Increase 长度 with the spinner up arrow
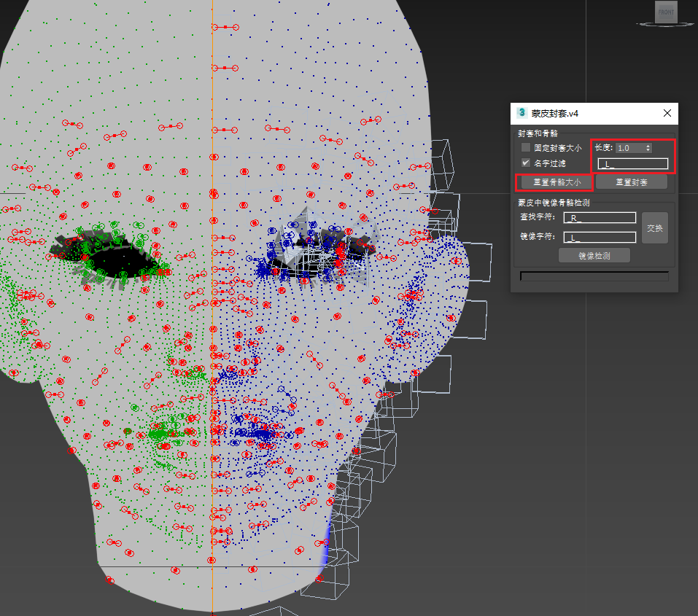 pos(648,146)
